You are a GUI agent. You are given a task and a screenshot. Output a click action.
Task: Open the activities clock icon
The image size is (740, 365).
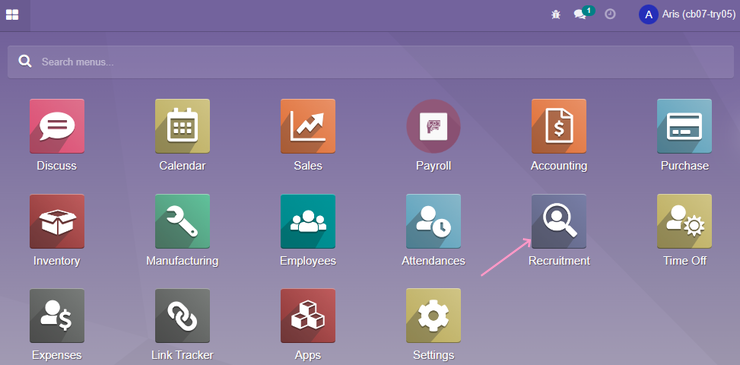click(x=610, y=14)
